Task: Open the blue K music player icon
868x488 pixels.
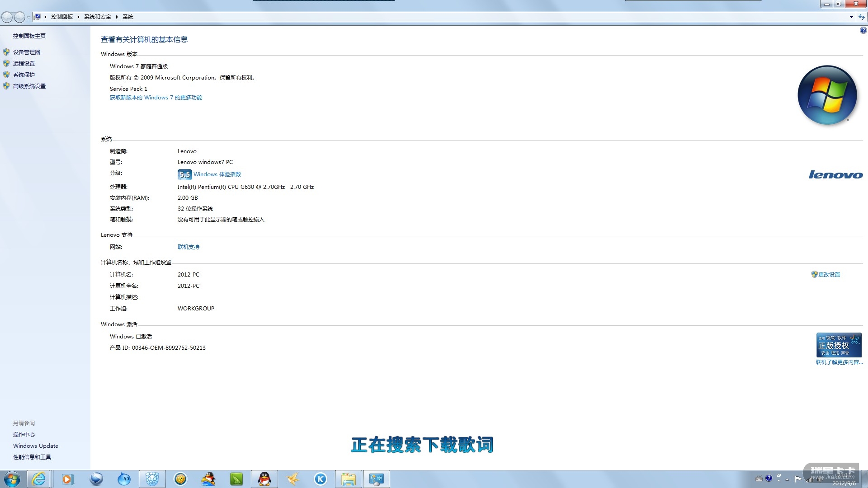Action: tap(321, 479)
